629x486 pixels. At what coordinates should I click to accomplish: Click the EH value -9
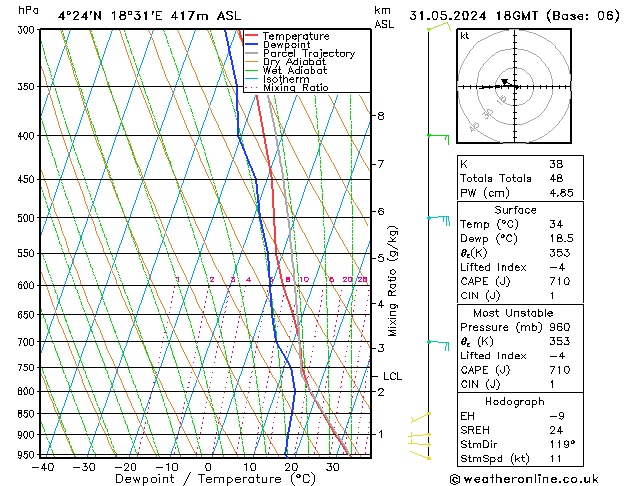tap(557, 416)
